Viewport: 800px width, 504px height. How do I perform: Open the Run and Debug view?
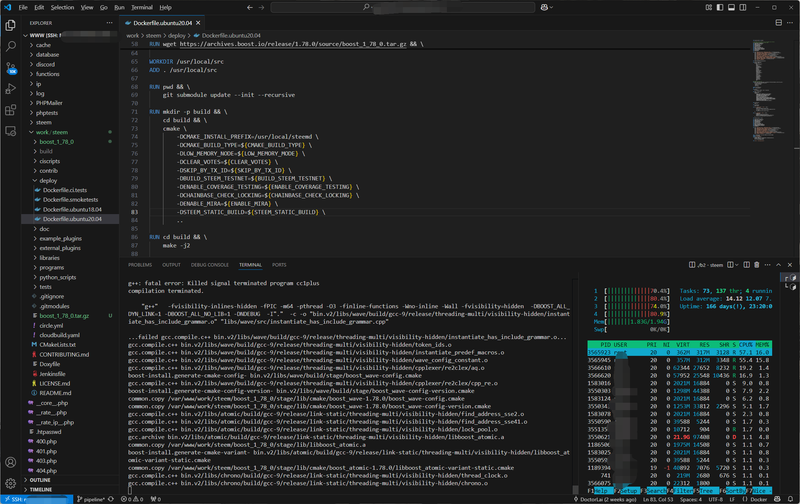point(10,89)
